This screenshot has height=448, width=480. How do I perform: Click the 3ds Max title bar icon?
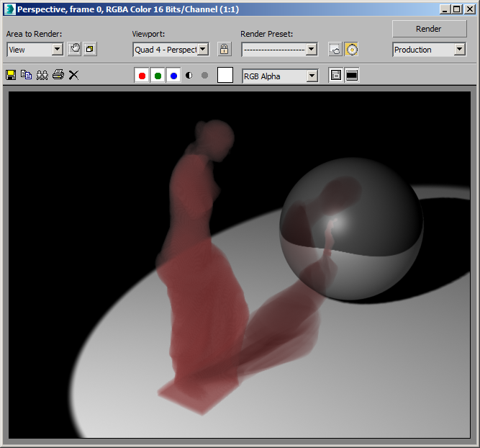point(9,9)
